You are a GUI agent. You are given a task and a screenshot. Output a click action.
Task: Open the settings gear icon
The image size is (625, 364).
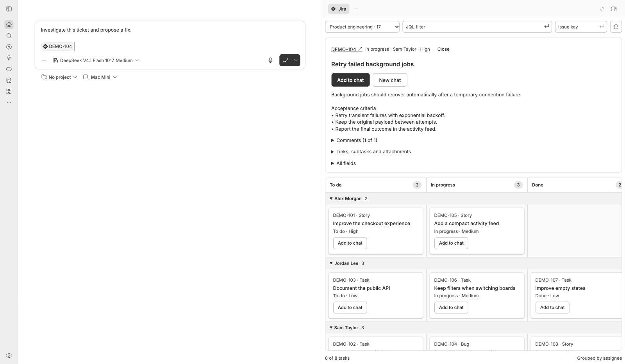pyautogui.click(x=9, y=355)
